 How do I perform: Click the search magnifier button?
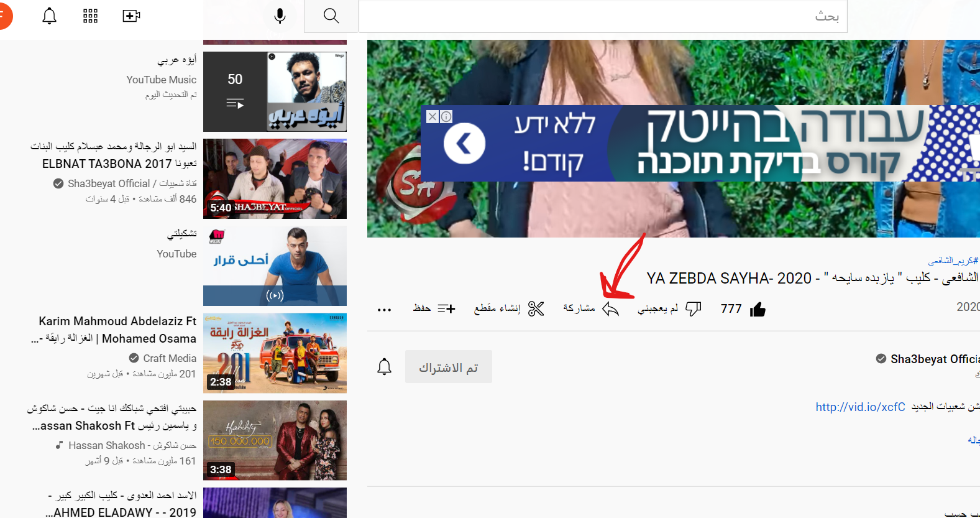(x=331, y=16)
